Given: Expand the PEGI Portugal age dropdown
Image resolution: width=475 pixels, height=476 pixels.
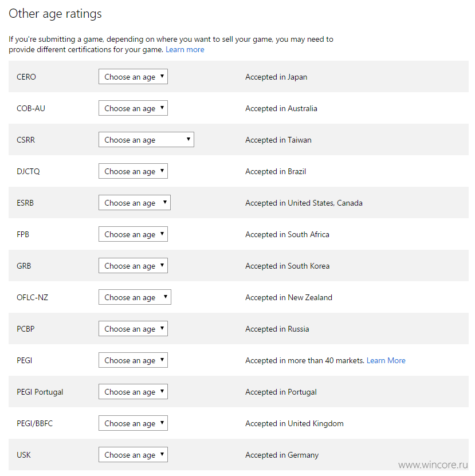Looking at the screenshot, I should tap(133, 392).
